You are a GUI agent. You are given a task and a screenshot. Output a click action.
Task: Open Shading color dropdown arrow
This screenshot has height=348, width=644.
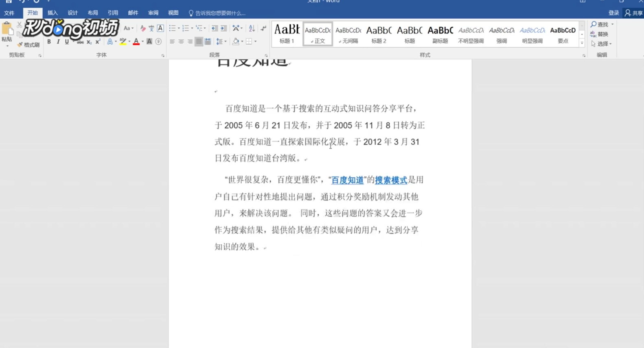click(242, 41)
